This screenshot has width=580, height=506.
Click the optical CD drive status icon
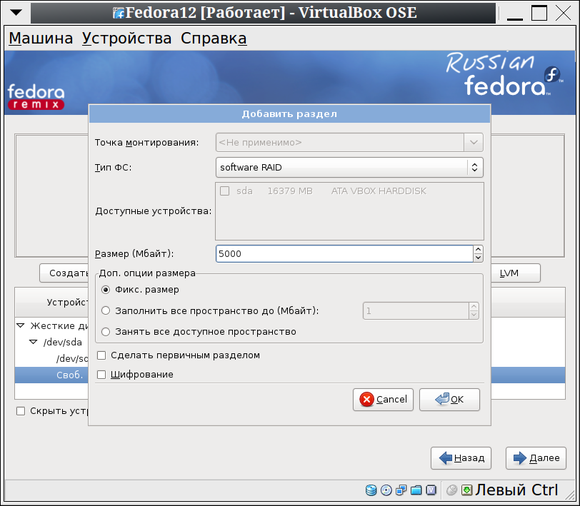click(x=386, y=490)
